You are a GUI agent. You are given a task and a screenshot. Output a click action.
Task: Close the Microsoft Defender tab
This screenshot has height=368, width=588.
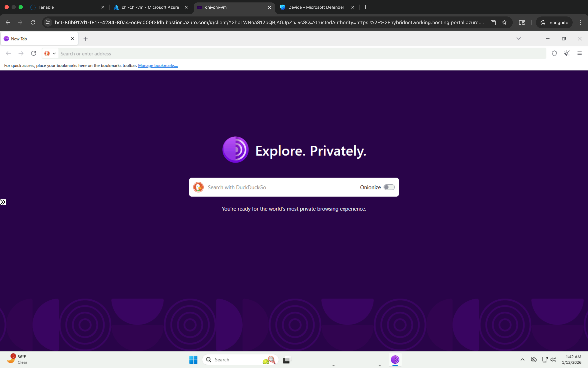[x=353, y=7]
